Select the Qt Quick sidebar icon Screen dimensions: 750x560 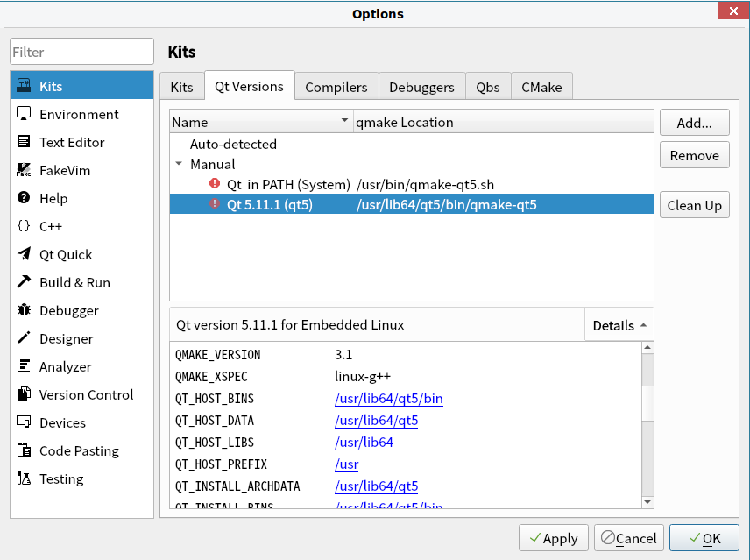click(x=24, y=254)
